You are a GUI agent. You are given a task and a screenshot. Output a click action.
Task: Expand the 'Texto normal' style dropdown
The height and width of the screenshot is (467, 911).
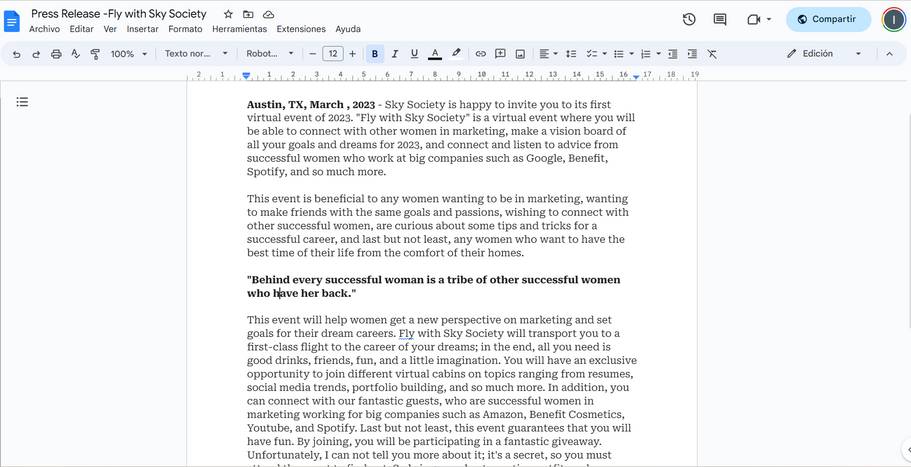[196, 54]
